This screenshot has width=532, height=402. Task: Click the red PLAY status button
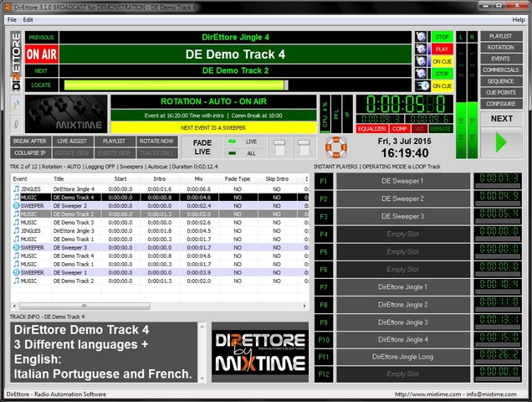tap(442, 49)
